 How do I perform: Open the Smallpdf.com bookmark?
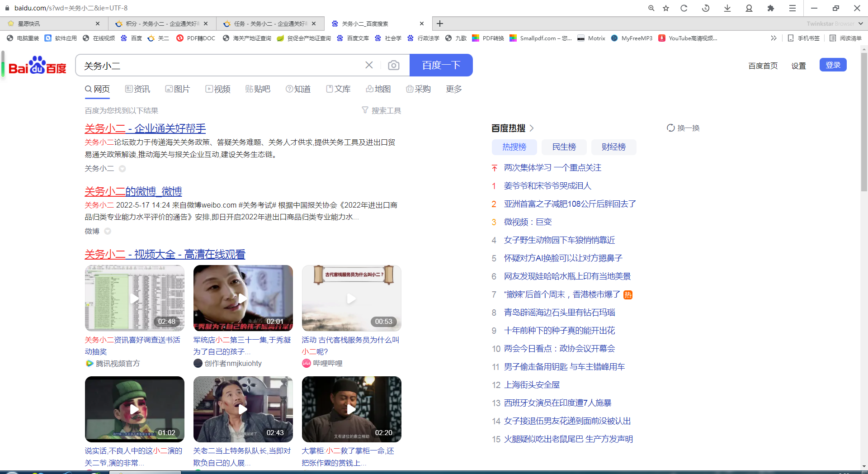coord(541,38)
